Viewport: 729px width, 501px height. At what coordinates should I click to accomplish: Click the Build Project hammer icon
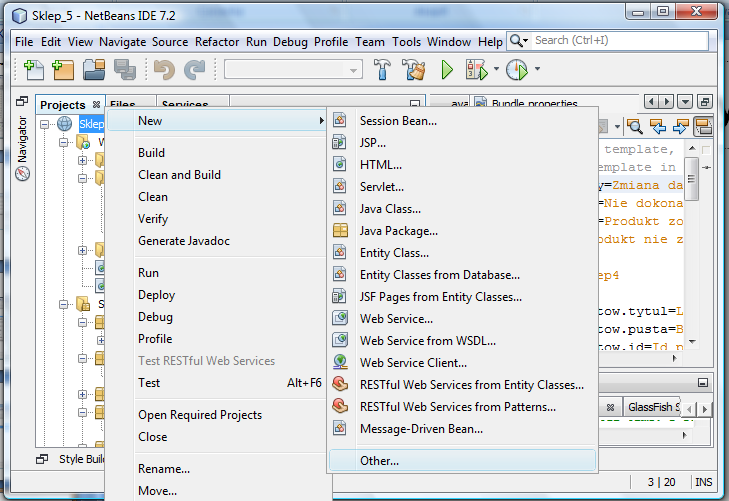click(382, 70)
